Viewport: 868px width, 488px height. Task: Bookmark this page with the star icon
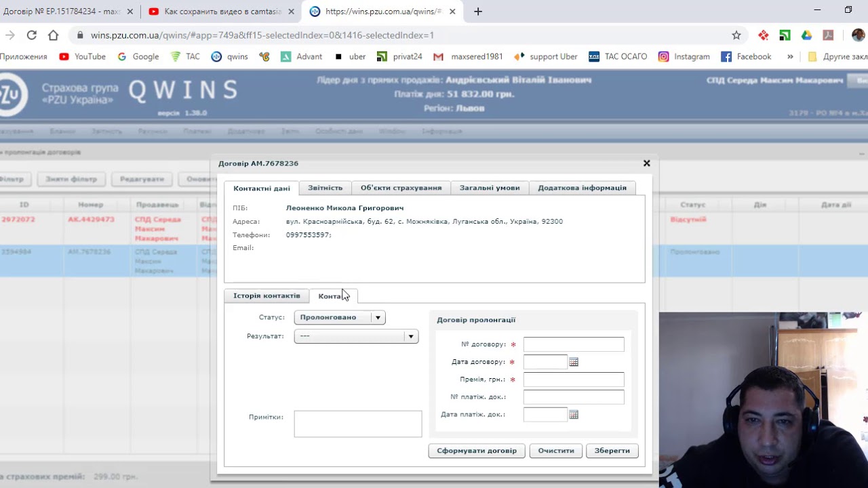click(x=736, y=35)
